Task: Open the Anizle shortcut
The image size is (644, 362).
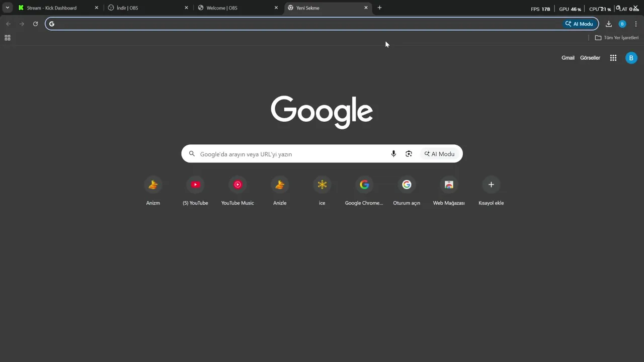Action: [x=280, y=192]
